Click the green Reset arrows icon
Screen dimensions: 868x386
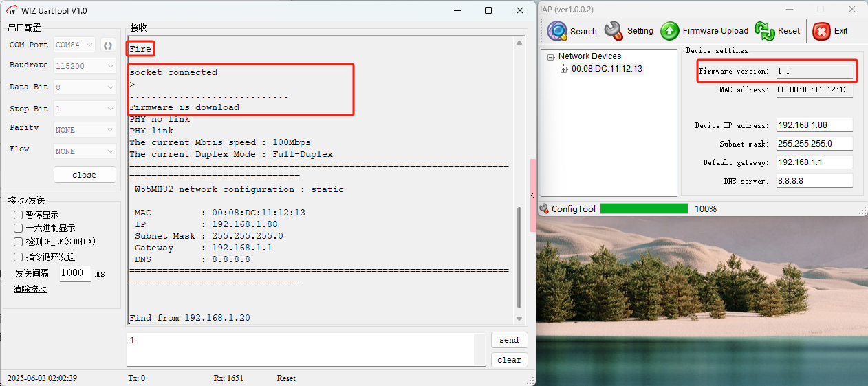[x=764, y=31]
